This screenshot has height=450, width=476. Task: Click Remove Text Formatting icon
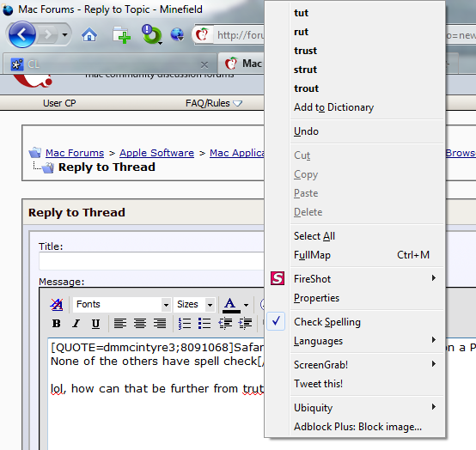pos(57,304)
